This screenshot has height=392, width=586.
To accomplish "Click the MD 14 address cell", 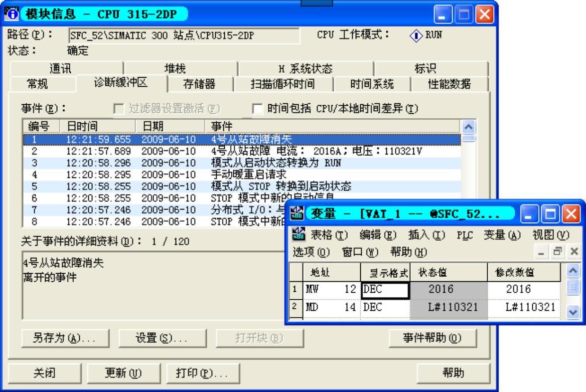I will pos(332,308).
